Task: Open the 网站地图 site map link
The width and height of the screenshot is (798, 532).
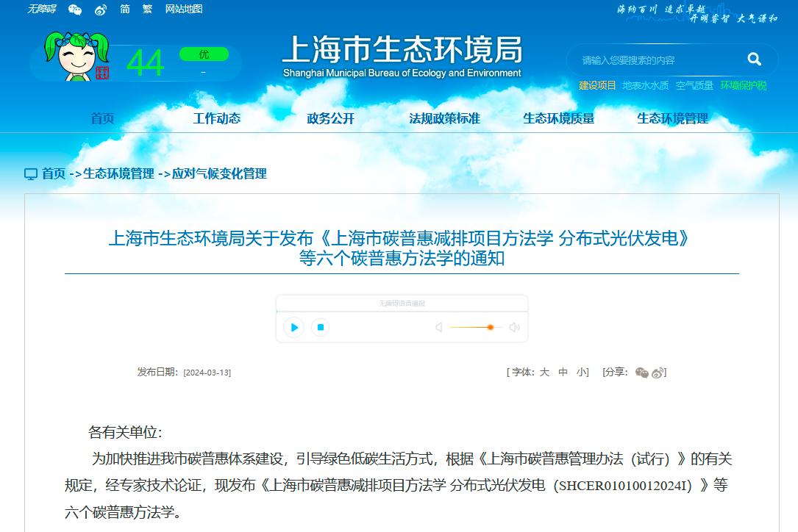Action: coord(184,9)
